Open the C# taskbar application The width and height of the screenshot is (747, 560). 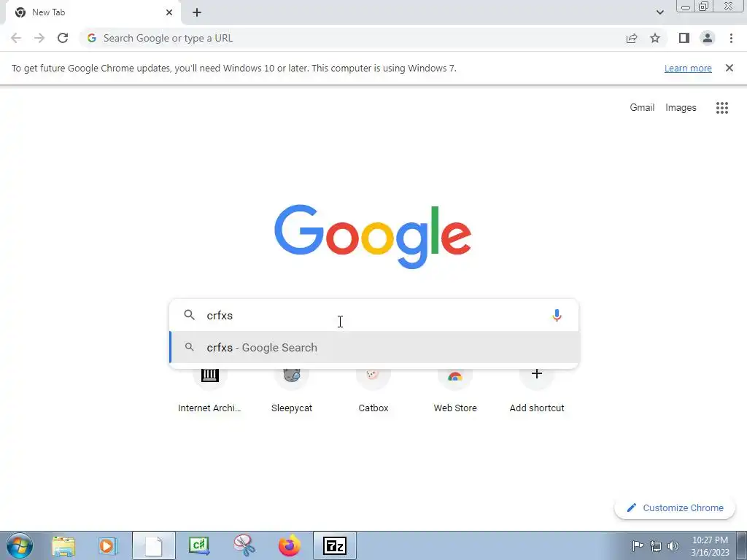click(199, 546)
